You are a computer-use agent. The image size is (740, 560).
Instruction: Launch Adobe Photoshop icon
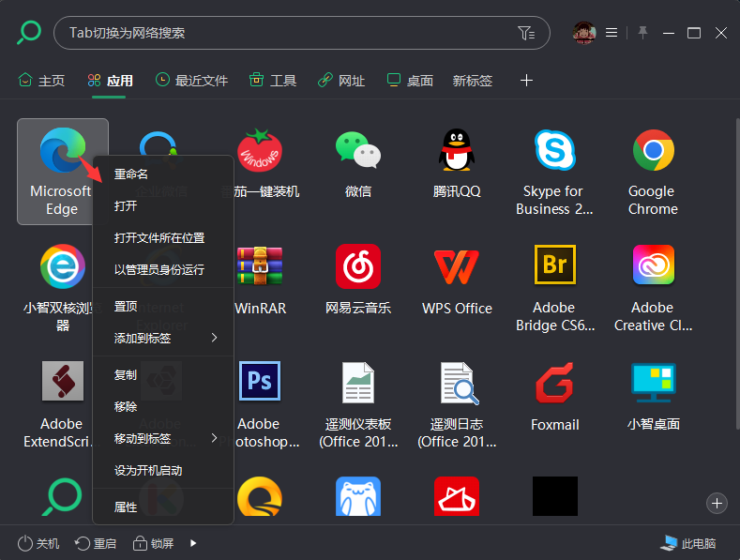260,381
